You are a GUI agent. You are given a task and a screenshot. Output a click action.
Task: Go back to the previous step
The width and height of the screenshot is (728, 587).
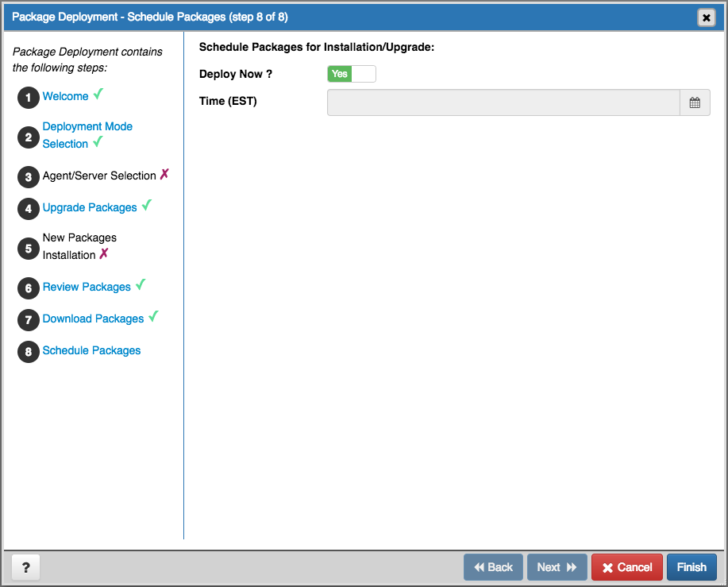click(x=493, y=567)
